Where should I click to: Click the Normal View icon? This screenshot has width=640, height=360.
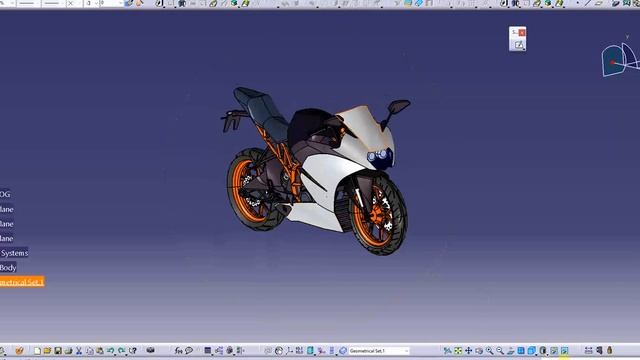click(x=511, y=351)
